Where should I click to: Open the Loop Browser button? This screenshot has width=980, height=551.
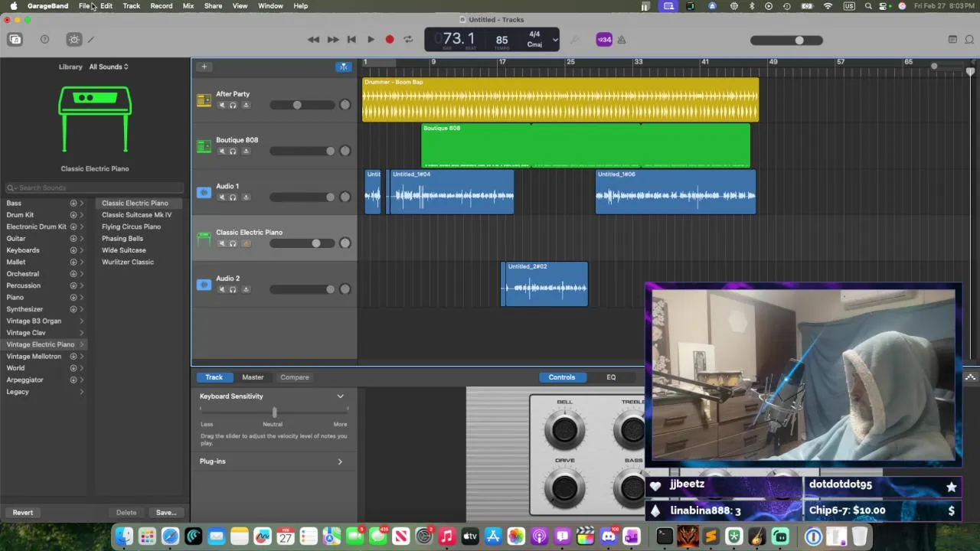pos(969,40)
